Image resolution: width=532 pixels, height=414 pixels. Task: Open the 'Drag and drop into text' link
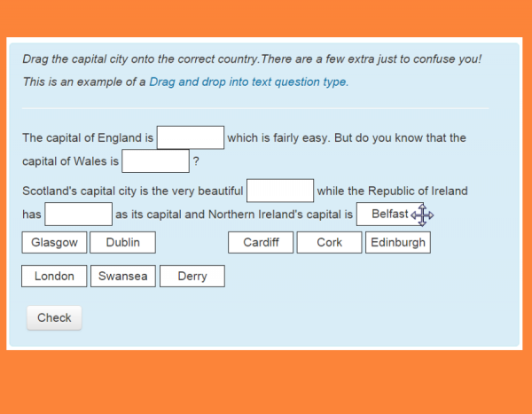[248, 82]
